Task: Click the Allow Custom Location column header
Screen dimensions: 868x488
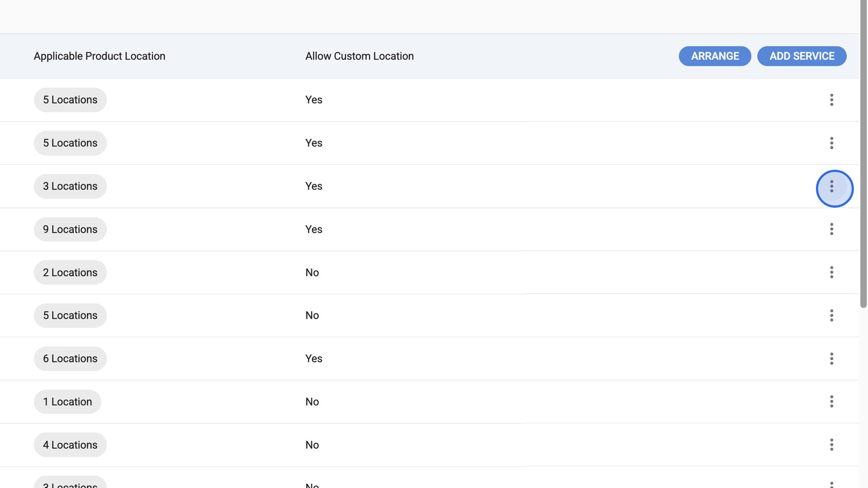Action: pos(359,56)
